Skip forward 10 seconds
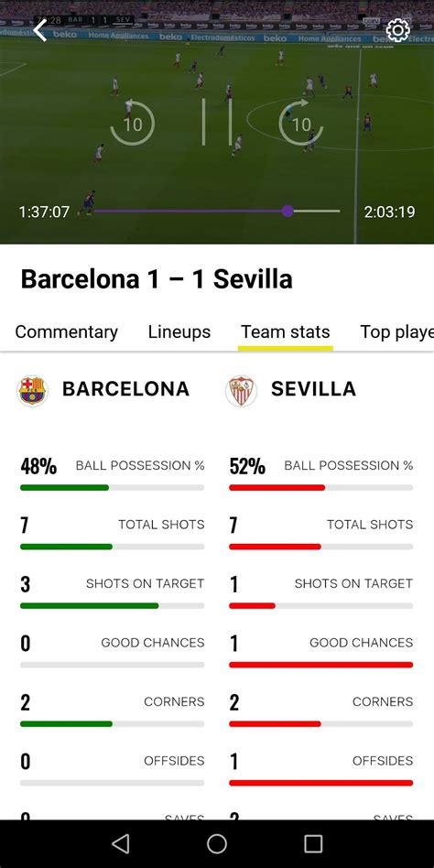434x868 pixels. pos(300,123)
